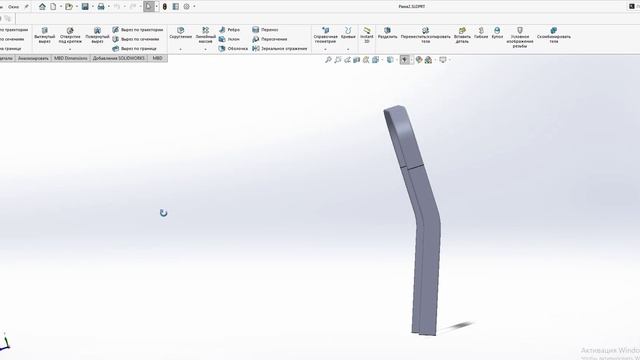Toggle Section View icon
The height and width of the screenshot is (360, 640).
[x=356, y=60]
